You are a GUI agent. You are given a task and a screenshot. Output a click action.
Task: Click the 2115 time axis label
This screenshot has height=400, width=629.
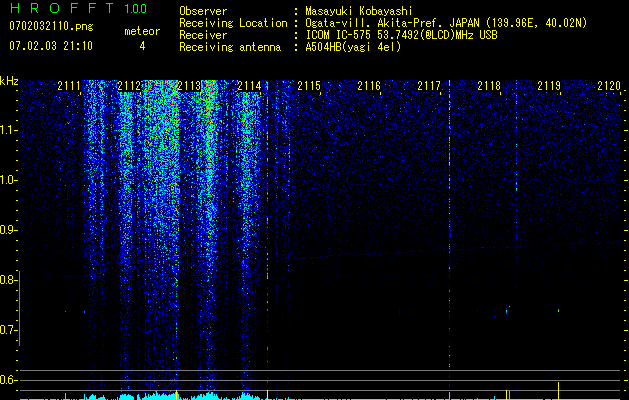[x=309, y=86]
